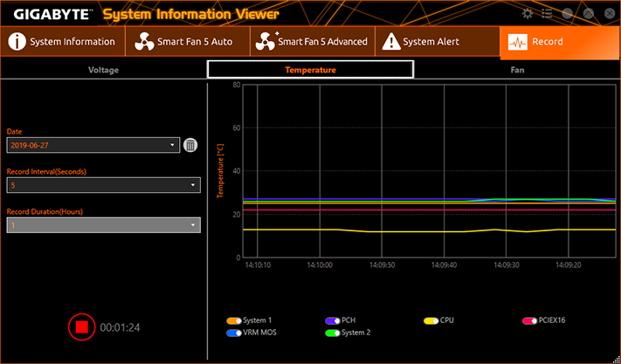This screenshot has width=621, height=364.
Task: Switch to the Voltage sub-tab
Action: [x=103, y=70]
